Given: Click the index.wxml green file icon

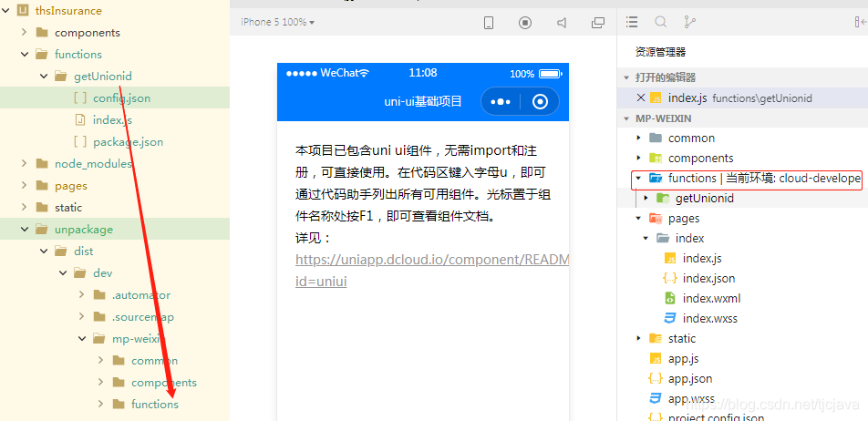Looking at the screenshot, I should pyautogui.click(x=670, y=299).
